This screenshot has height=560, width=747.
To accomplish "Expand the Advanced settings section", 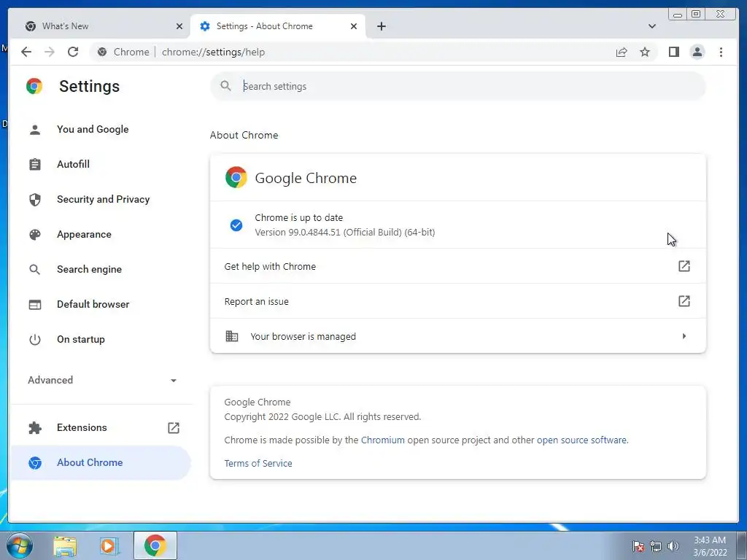I will coord(101,380).
